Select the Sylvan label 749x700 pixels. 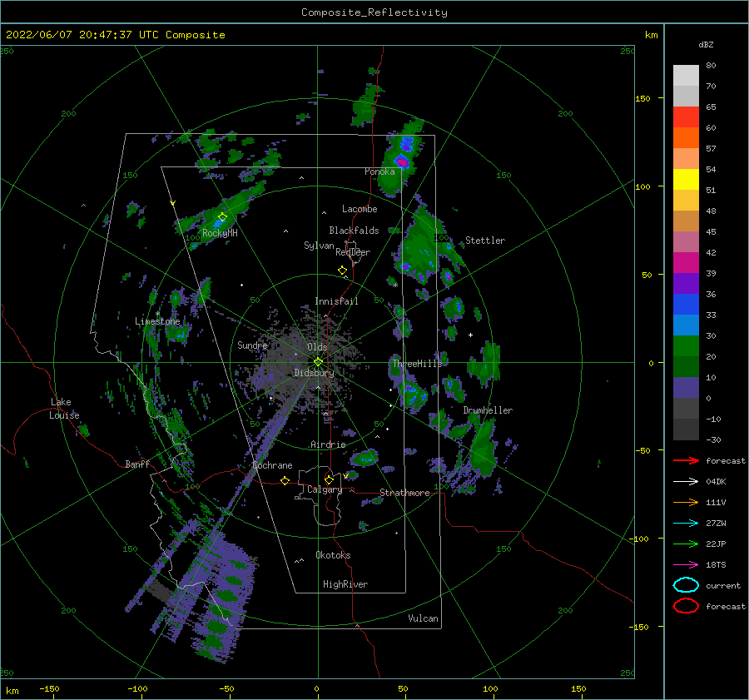[x=319, y=246]
